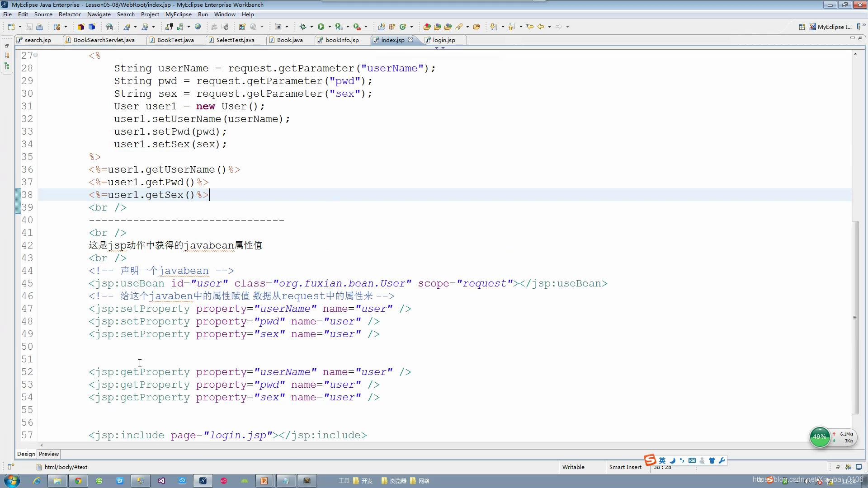Viewport: 868px width, 488px height.
Task: Click the html/body/#text status breadcrumb
Action: [x=66, y=467]
